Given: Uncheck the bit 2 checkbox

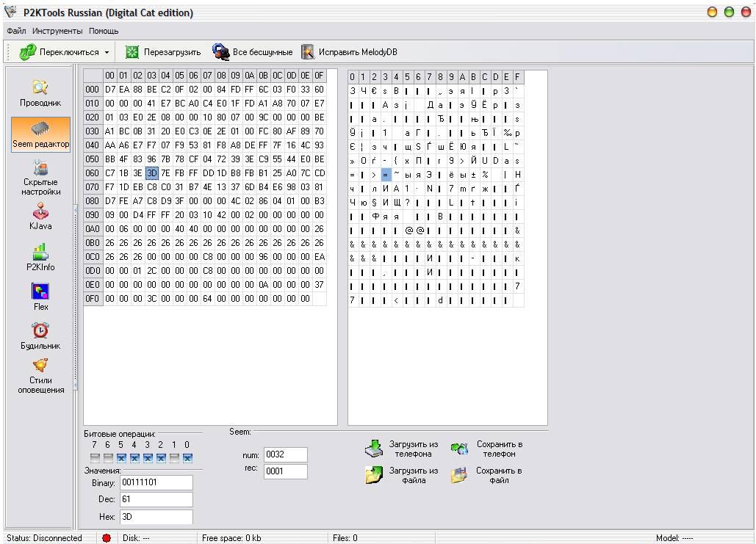Looking at the screenshot, I should click(x=161, y=458).
